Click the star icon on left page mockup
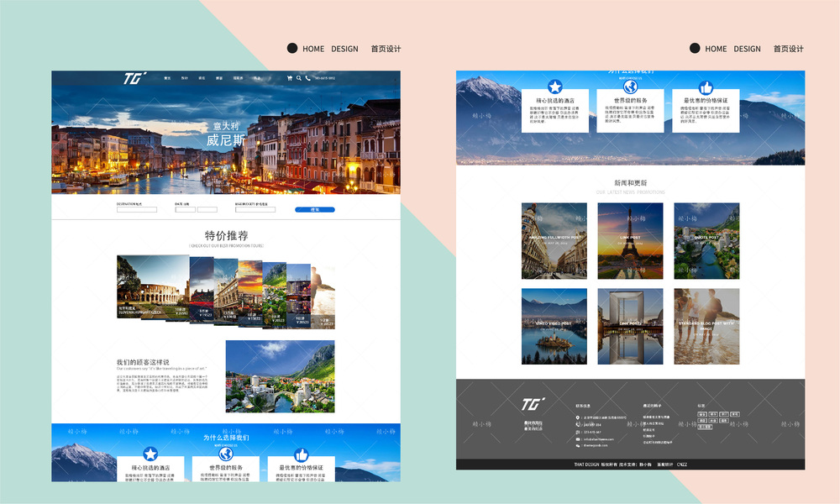840x504 pixels. coord(150,454)
